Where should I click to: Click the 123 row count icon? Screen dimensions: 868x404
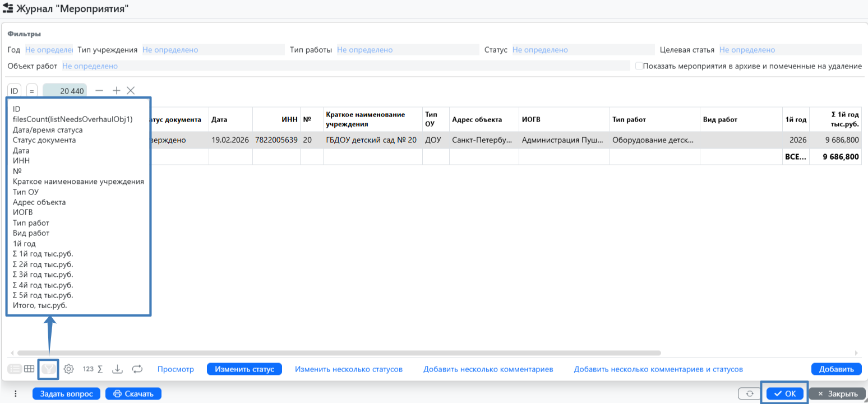click(x=88, y=369)
